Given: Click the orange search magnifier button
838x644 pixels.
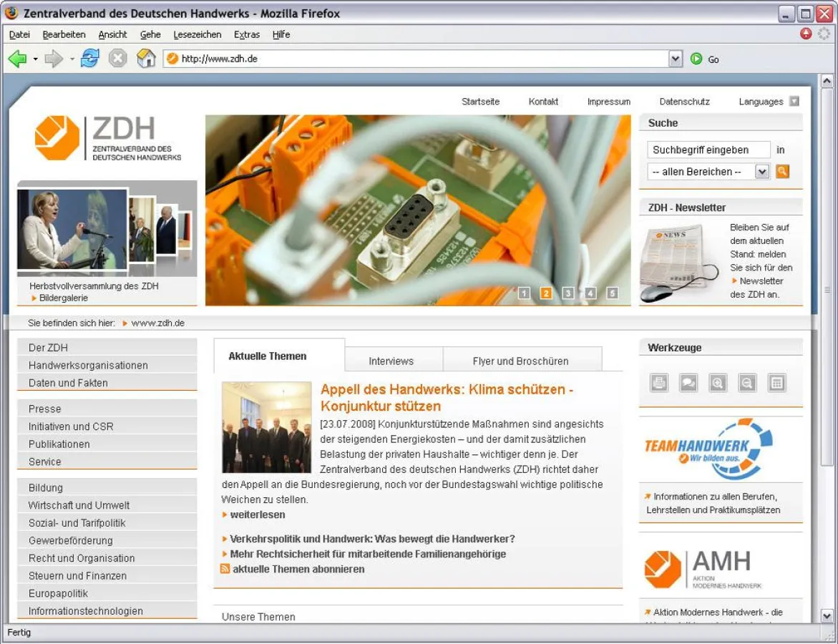Looking at the screenshot, I should [782, 172].
